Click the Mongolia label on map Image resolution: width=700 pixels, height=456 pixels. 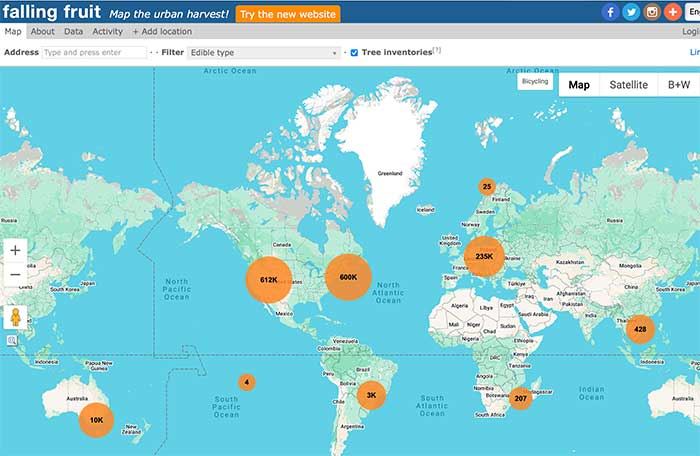tap(630, 265)
